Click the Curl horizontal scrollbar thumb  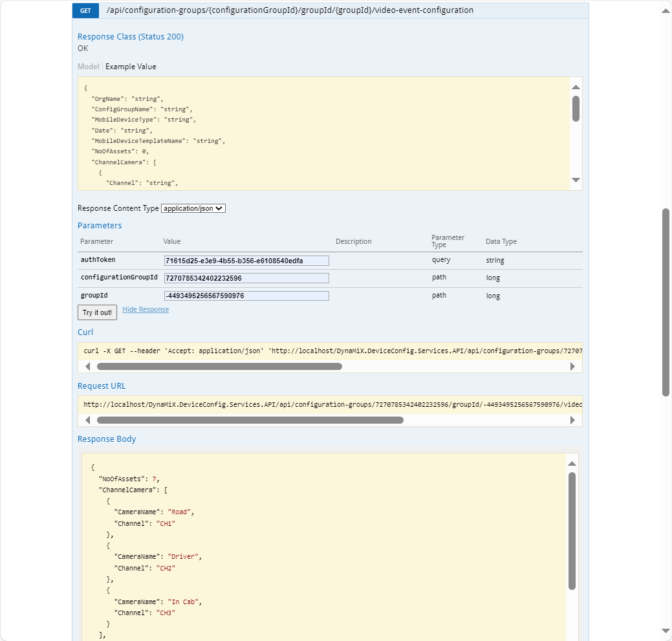point(219,366)
